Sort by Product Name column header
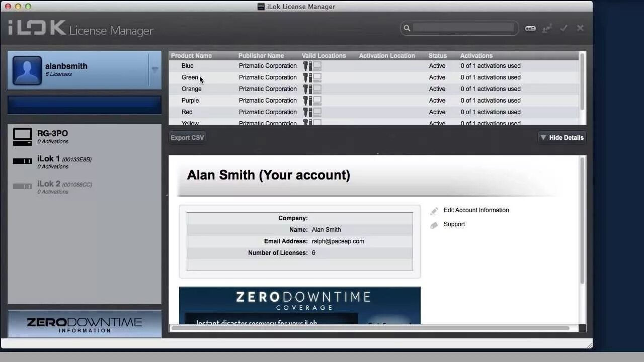The width and height of the screenshot is (644, 362). (x=191, y=56)
